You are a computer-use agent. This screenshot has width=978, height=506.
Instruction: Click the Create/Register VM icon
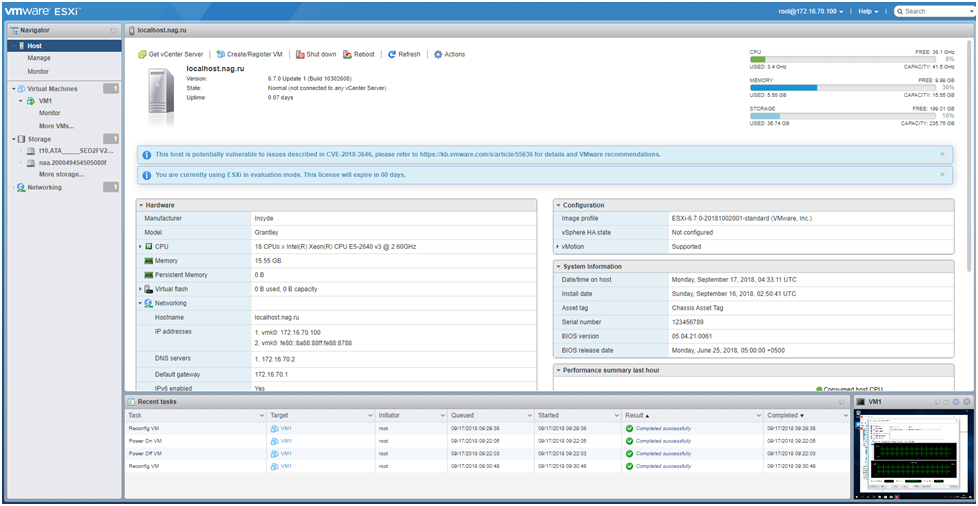coord(221,54)
